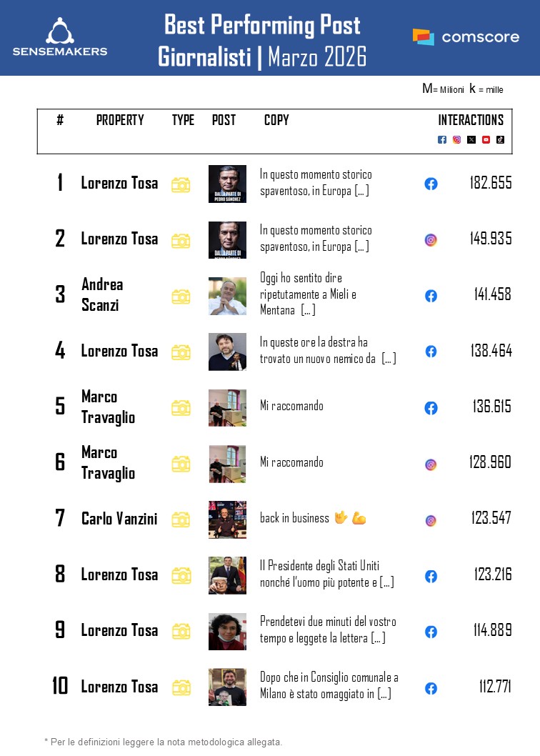Click the Instagram icon in Carlo Vanzini's row
Viewport: 540px width, 756px height.
[431, 520]
